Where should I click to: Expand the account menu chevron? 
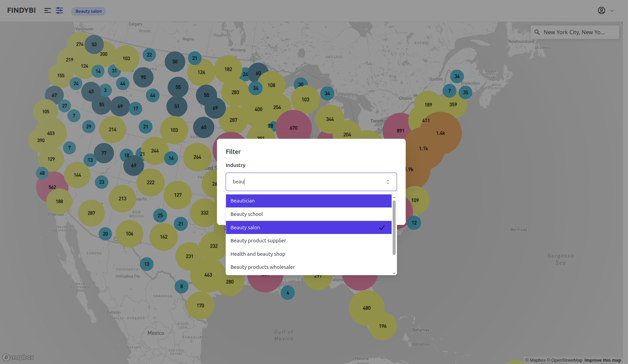coord(612,11)
